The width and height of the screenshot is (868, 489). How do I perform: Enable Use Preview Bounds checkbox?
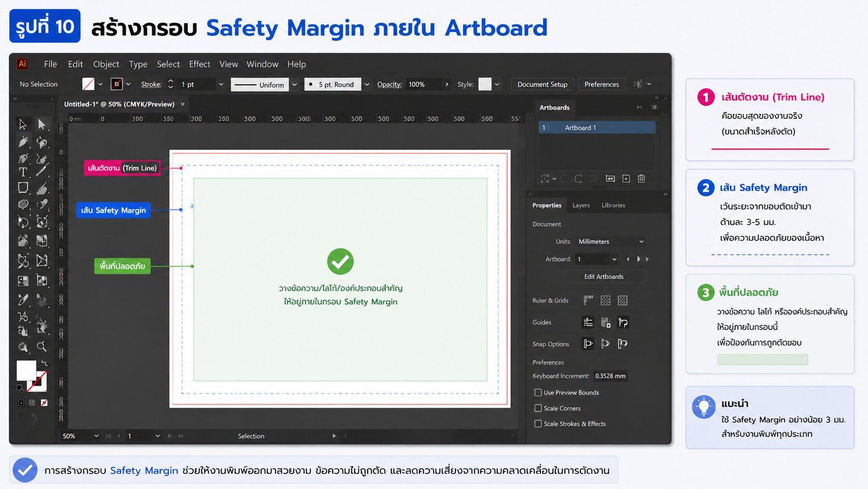[538, 392]
